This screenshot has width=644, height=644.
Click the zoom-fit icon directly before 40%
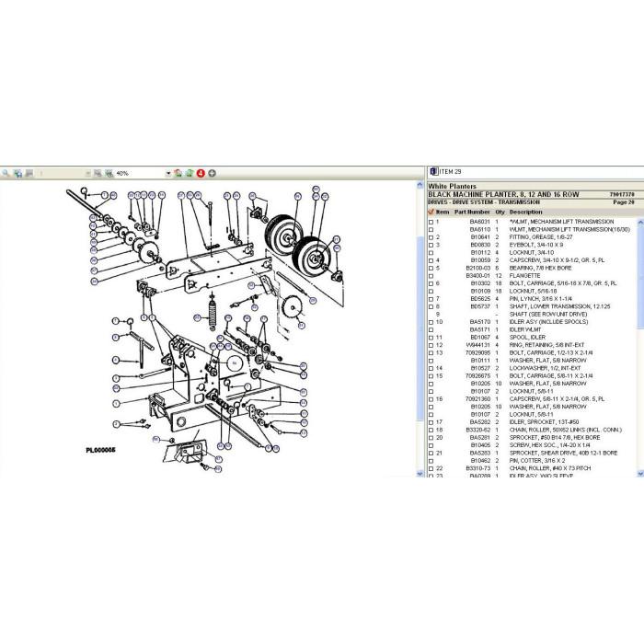[109, 173]
